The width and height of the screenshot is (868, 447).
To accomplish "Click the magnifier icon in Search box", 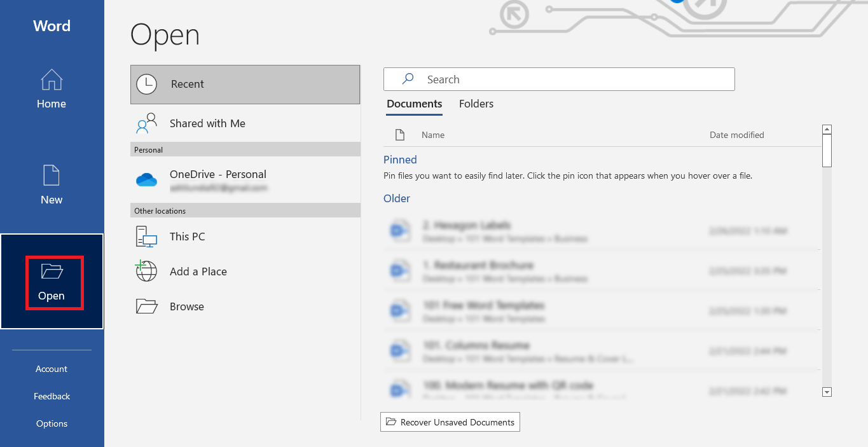I will click(x=408, y=79).
